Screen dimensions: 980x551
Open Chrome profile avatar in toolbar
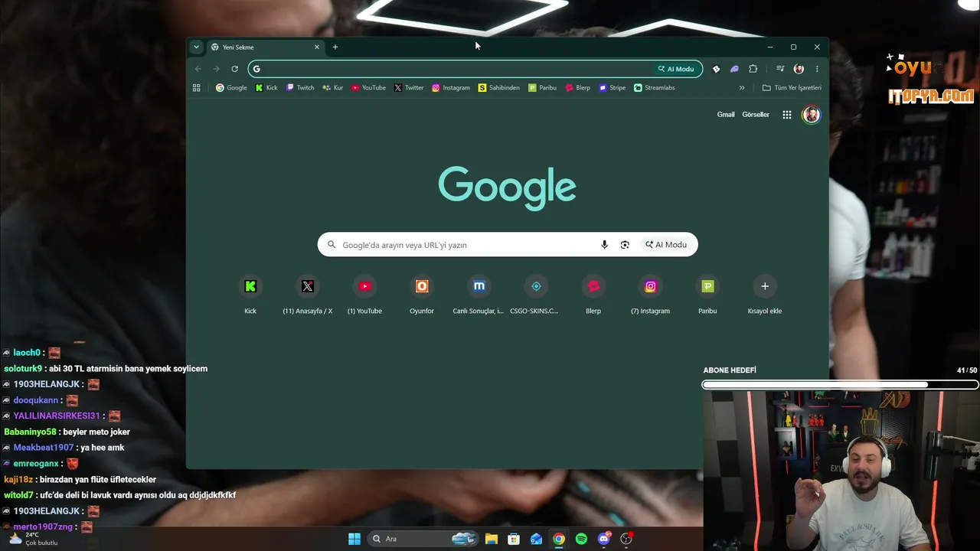799,69
